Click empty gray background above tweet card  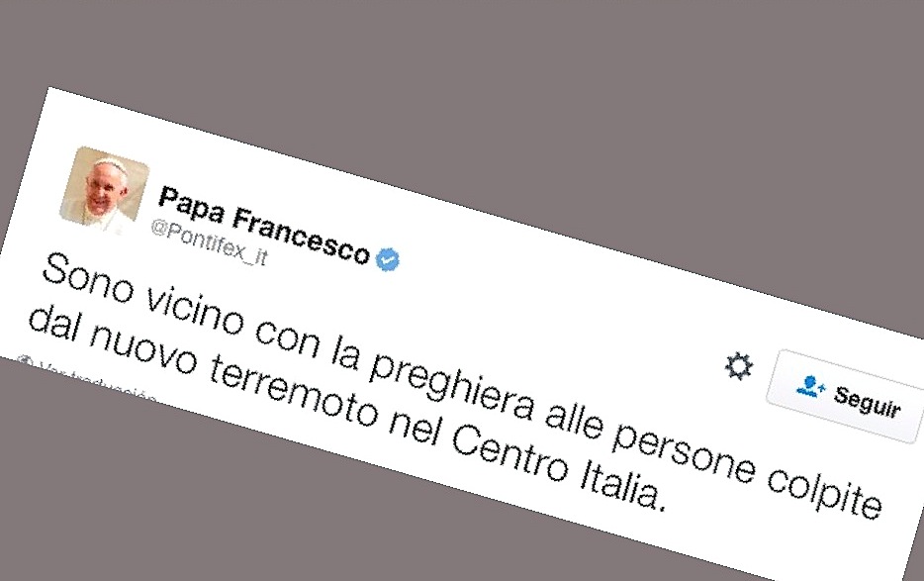coord(472,71)
